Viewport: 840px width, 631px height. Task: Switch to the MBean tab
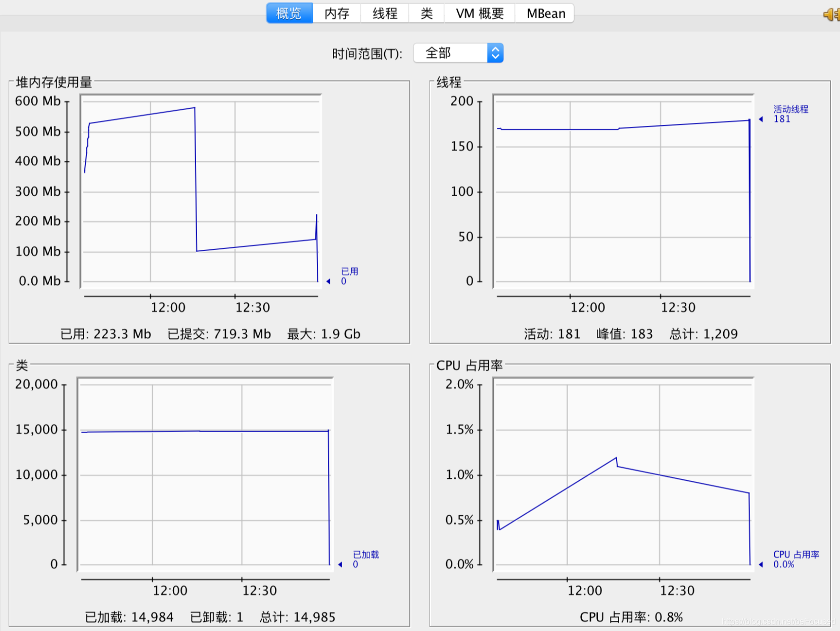tap(545, 13)
